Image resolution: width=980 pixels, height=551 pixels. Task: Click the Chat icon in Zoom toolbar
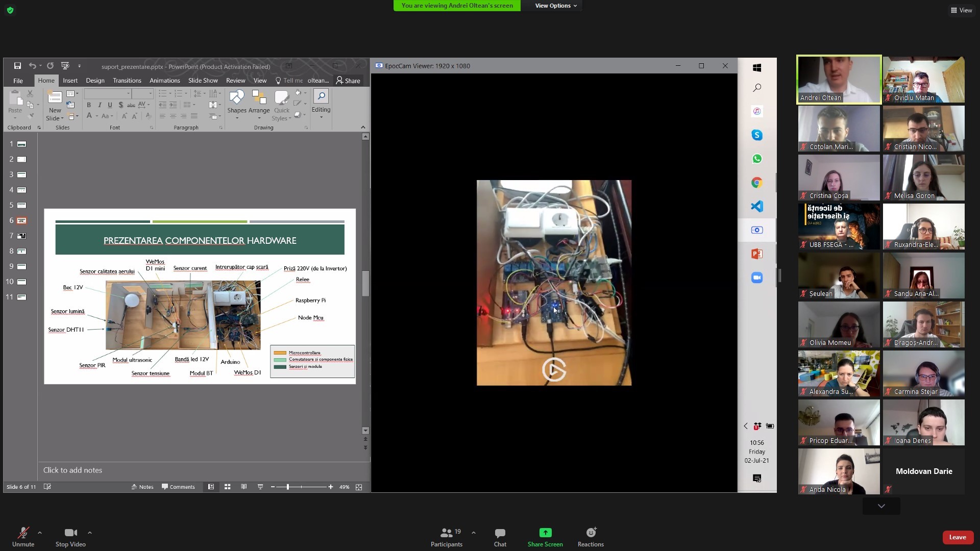tap(500, 533)
